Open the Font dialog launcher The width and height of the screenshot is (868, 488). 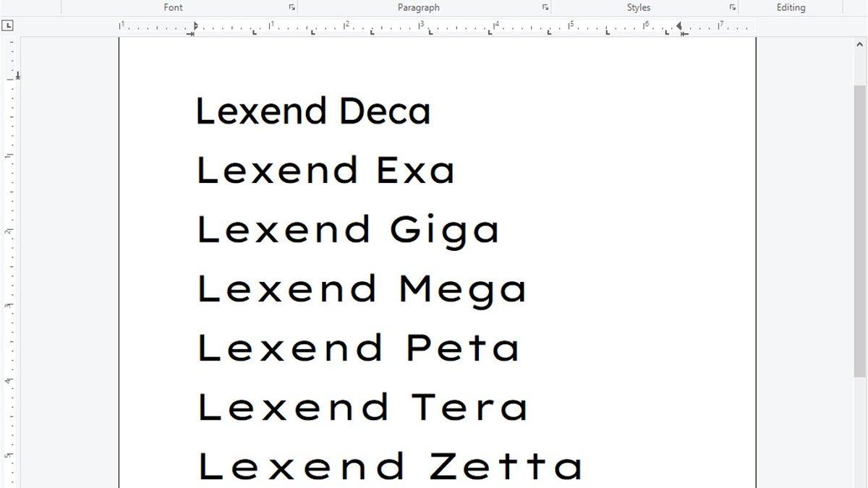pos(292,7)
